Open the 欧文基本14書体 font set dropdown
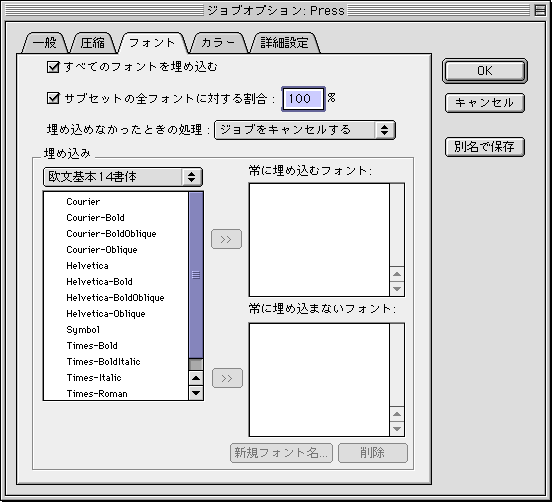 click(123, 177)
